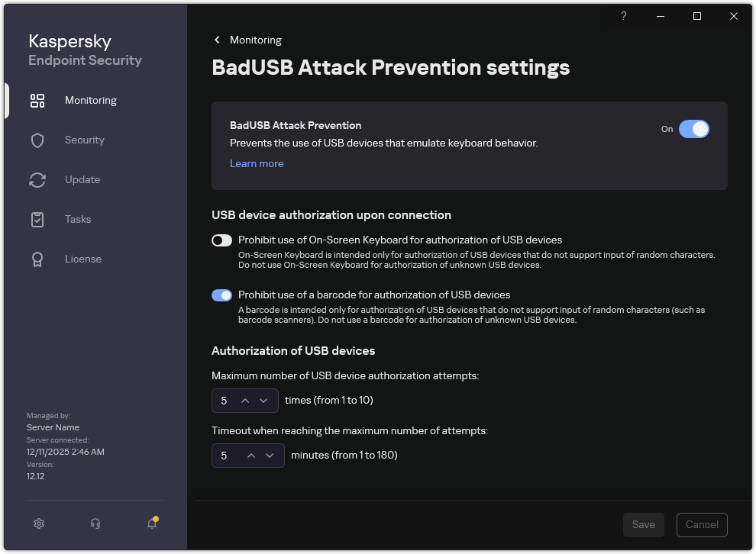This screenshot has width=756, height=554.
Task: Turn off BadUSB Attack Prevention
Action: pos(694,129)
